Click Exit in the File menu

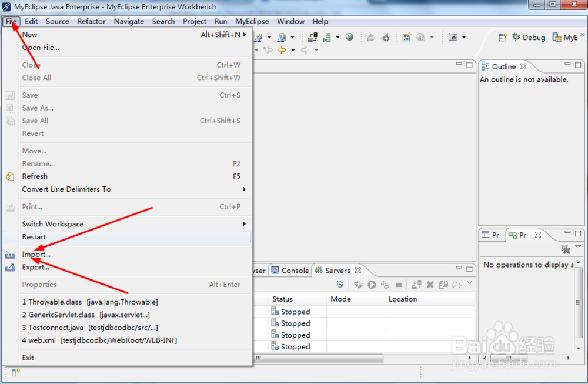(x=127, y=358)
